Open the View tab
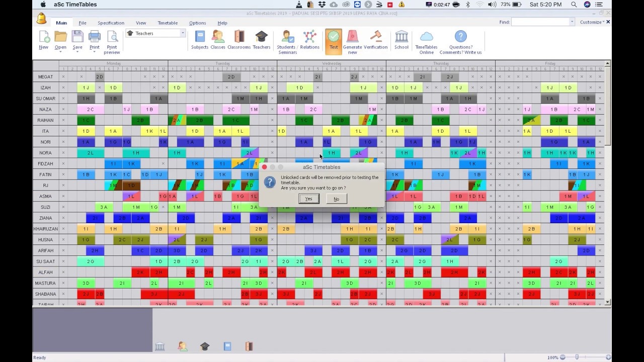Viewport: 644px width, 362px height. (141, 23)
